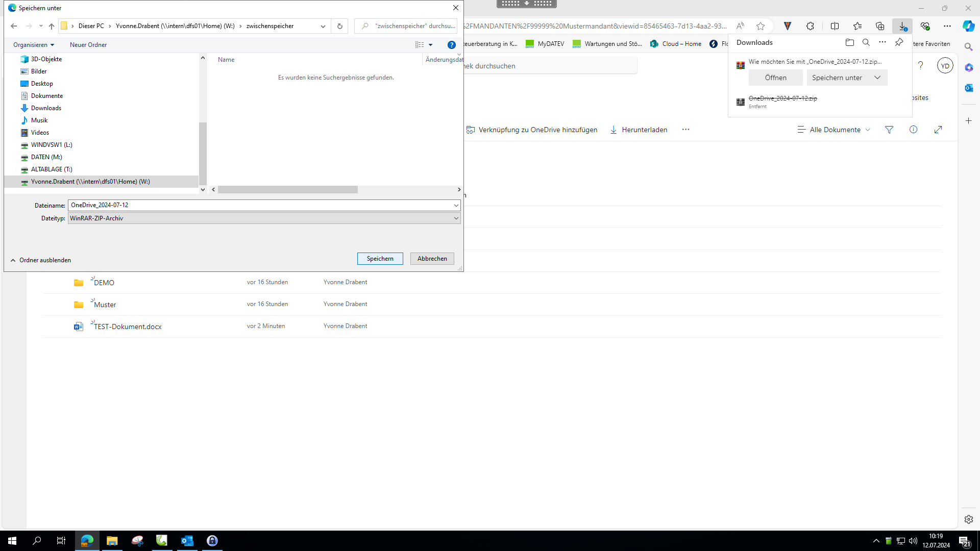Expand Speichern unter arrow in Downloads panel
Image resolution: width=980 pixels, height=551 pixels.
pyautogui.click(x=877, y=78)
